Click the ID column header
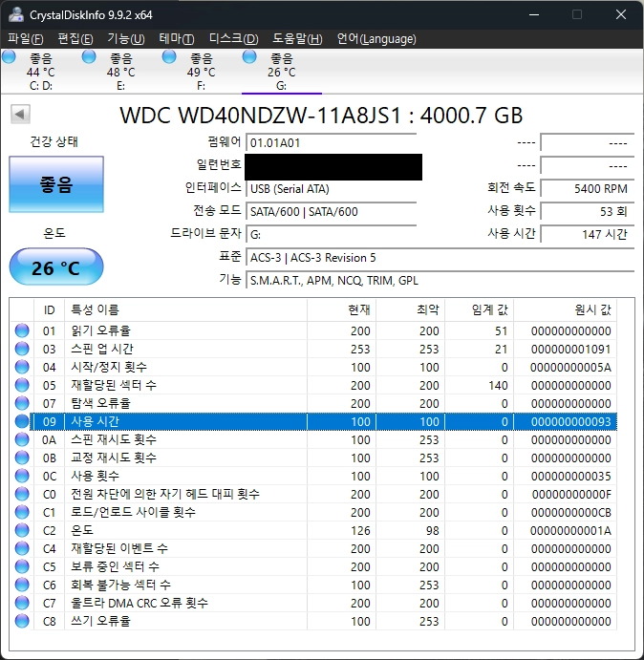 click(x=49, y=310)
